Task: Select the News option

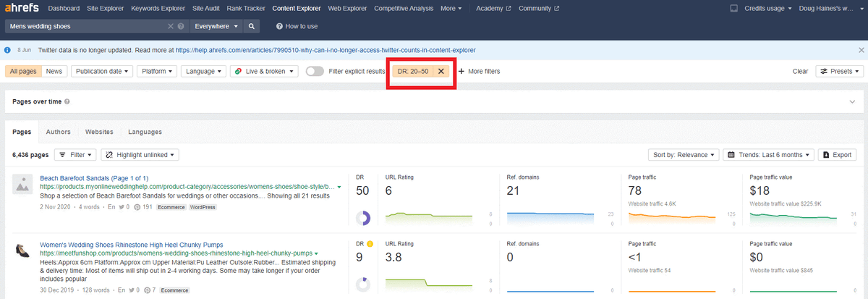Action: click(54, 71)
